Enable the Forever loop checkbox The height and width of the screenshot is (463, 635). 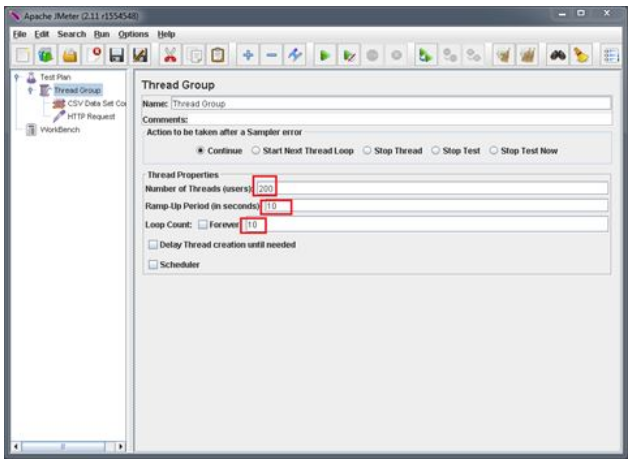[x=202, y=224]
